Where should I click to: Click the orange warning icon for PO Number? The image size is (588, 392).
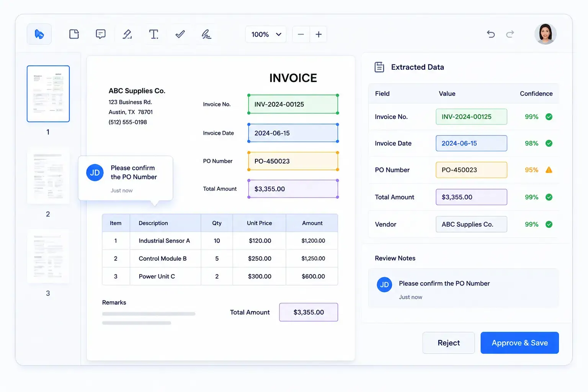coord(549,170)
